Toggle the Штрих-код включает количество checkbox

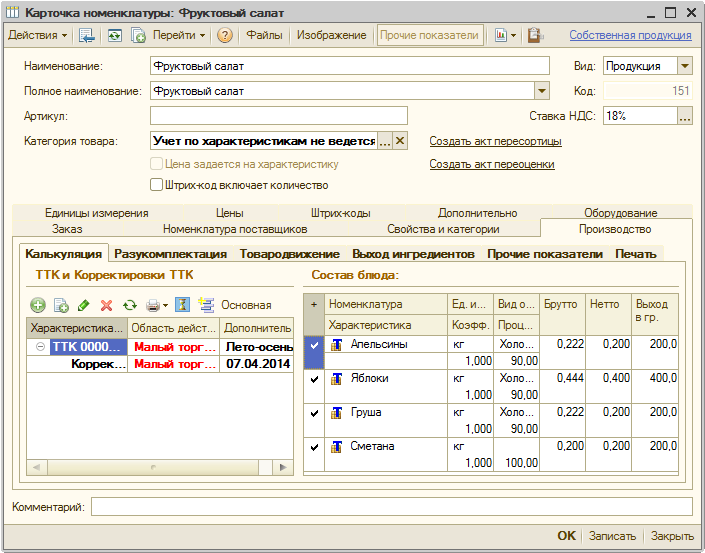[x=156, y=185]
